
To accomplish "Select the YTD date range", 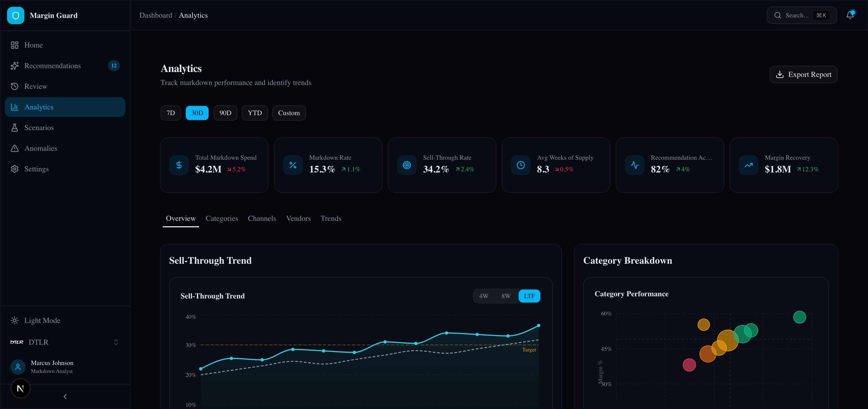I will coord(255,113).
